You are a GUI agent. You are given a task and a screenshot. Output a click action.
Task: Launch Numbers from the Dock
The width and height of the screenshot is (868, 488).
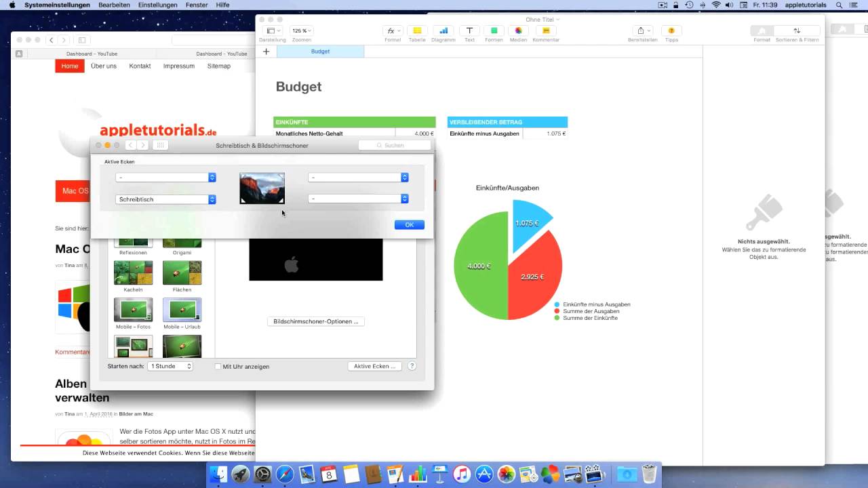click(x=418, y=474)
